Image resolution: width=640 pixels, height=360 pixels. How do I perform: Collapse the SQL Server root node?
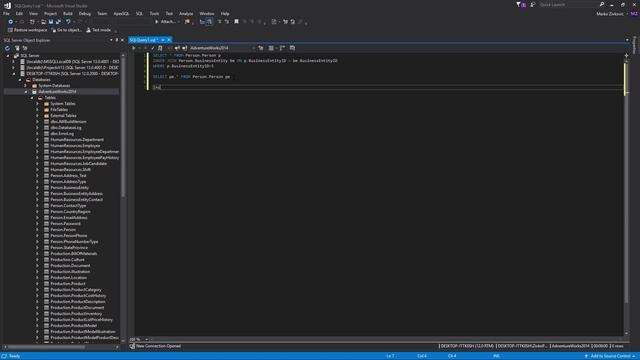click(x=8, y=56)
